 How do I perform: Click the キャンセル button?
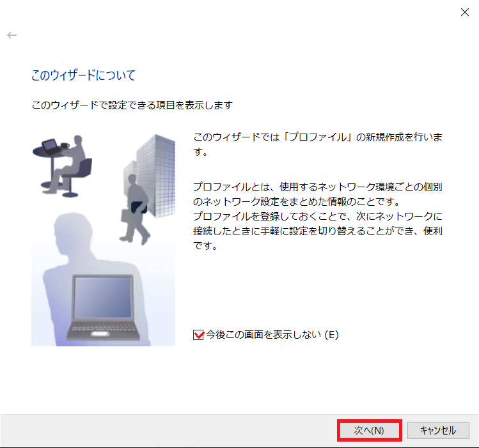click(x=438, y=430)
